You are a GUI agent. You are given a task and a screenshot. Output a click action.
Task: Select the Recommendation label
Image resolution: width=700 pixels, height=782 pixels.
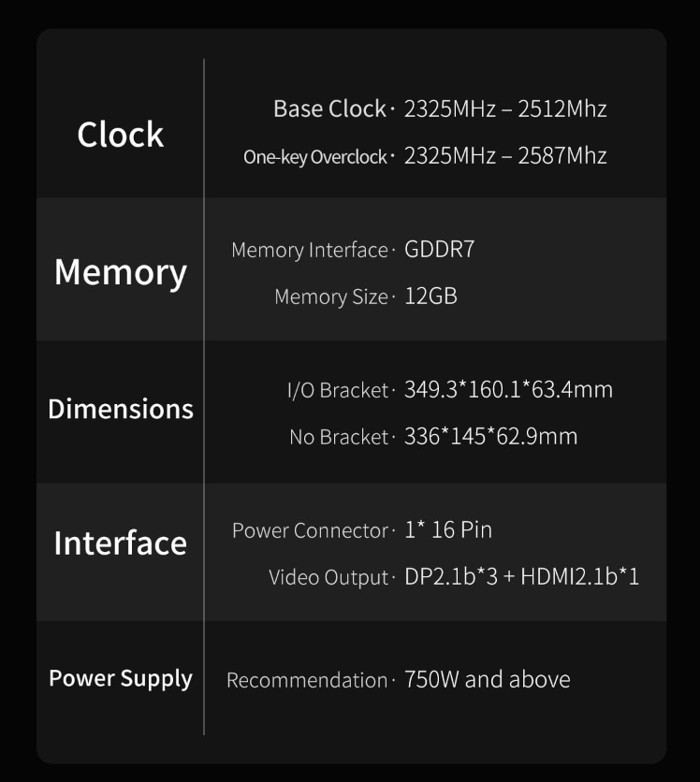[x=307, y=680]
